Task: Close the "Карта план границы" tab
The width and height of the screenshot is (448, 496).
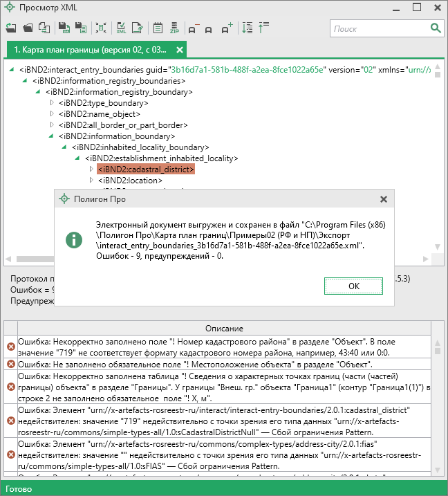Action: [x=180, y=50]
